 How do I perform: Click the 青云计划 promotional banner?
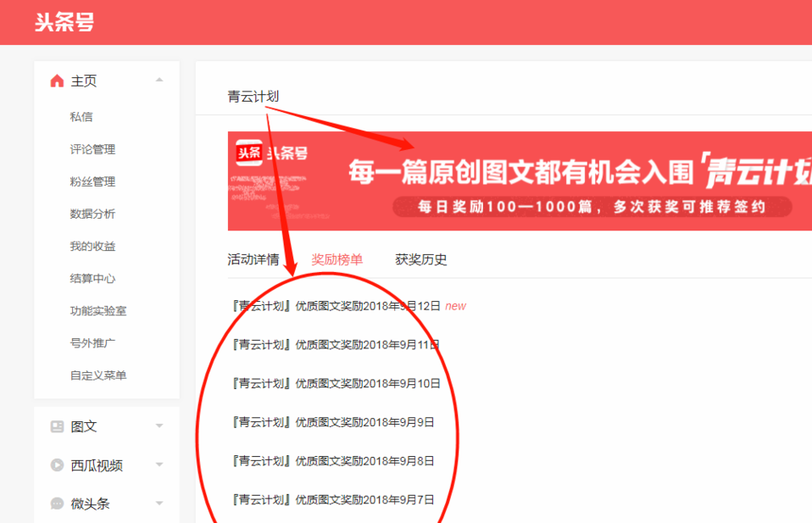coord(520,181)
